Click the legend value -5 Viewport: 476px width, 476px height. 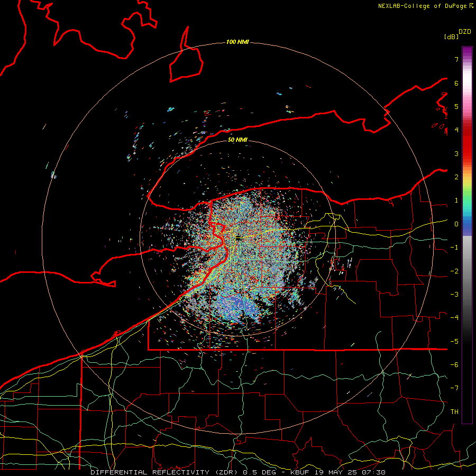pos(454,342)
